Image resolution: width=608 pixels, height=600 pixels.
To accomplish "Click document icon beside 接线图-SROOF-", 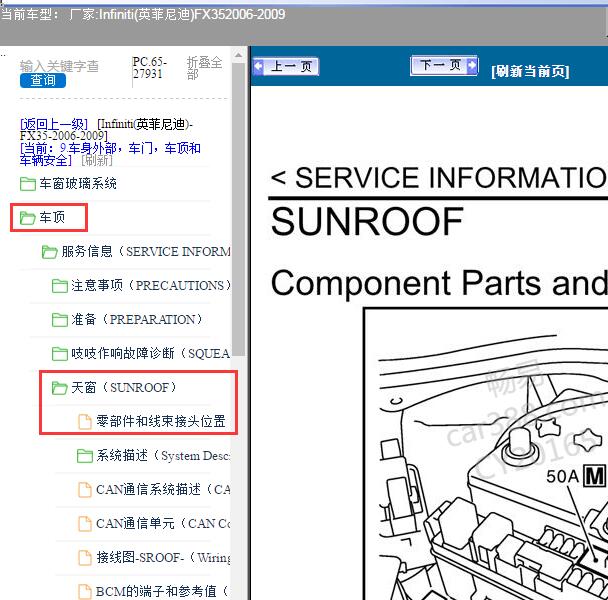I will click(85, 558).
